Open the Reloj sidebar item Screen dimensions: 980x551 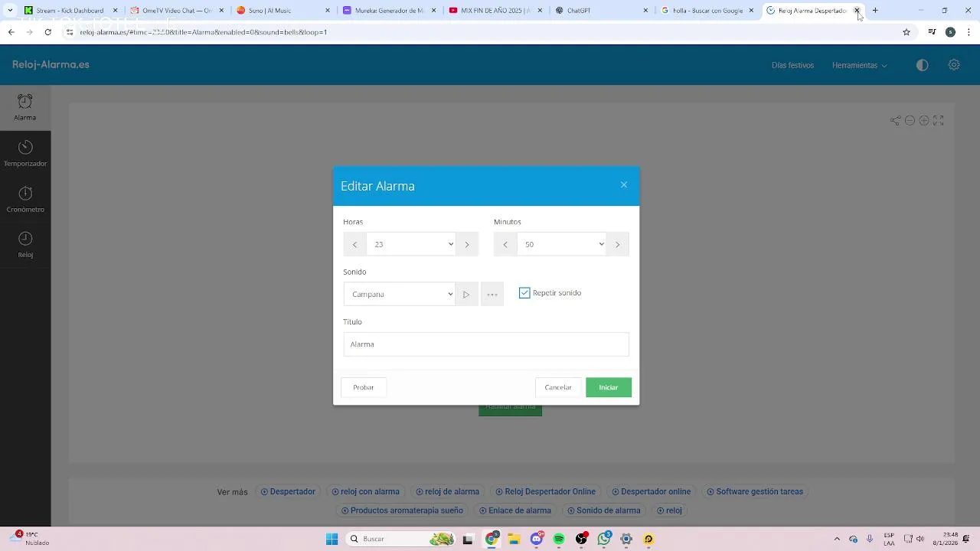[x=25, y=246]
